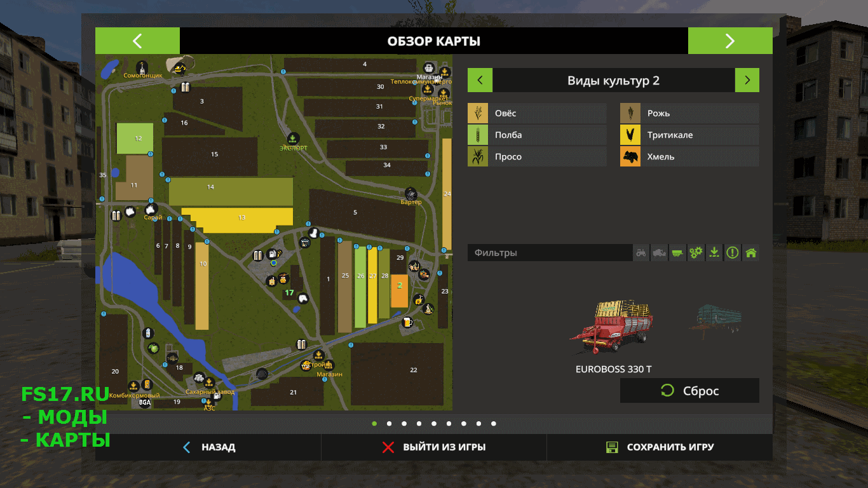Image resolution: width=868 pixels, height=488 pixels.
Task: Click the silo icon near field 3
Action: click(185, 87)
